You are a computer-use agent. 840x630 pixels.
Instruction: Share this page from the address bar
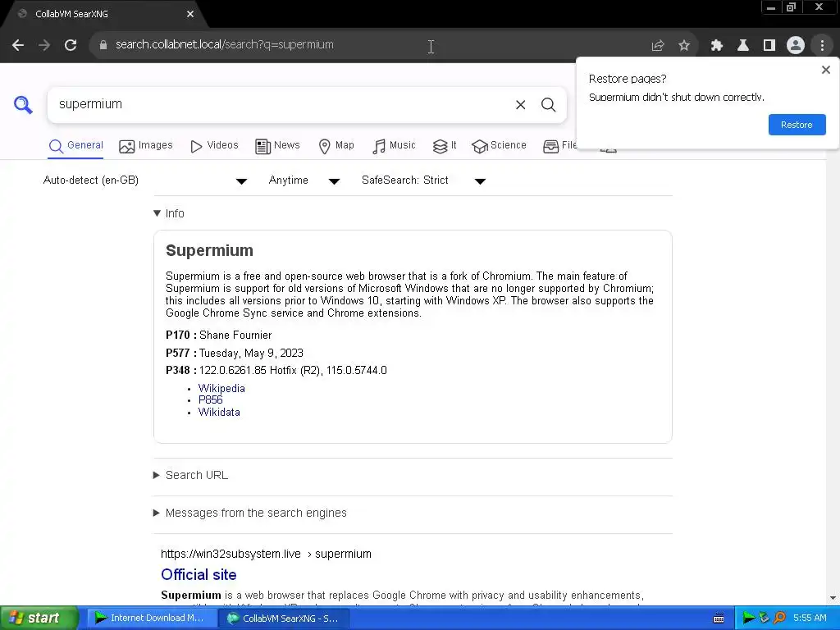[x=657, y=46]
